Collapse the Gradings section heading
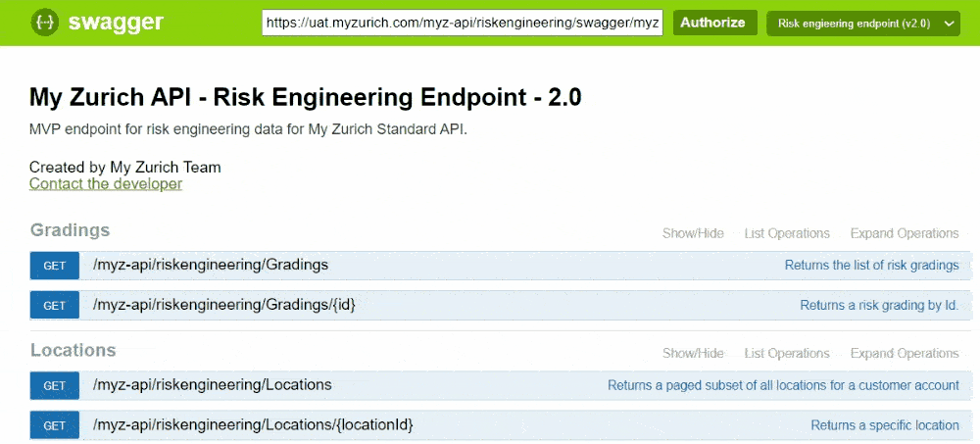980x444 pixels. [x=70, y=230]
